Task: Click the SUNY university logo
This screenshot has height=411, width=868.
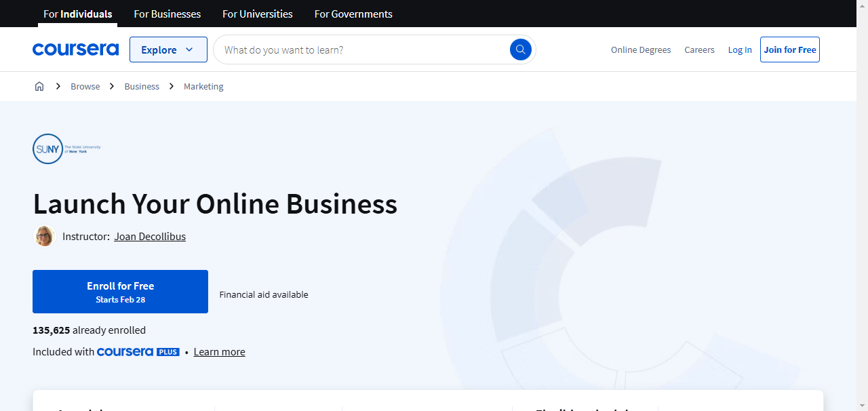Action: [x=66, y=149]
